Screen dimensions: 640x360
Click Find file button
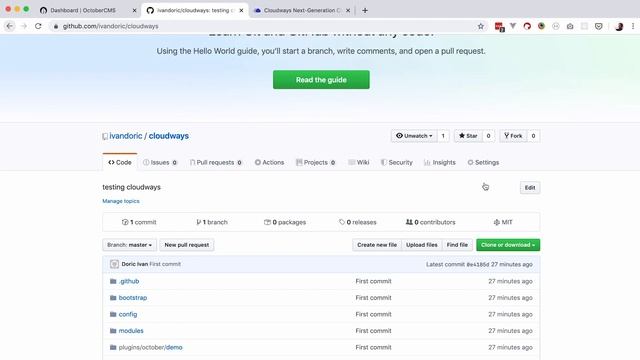click(457, 245)
